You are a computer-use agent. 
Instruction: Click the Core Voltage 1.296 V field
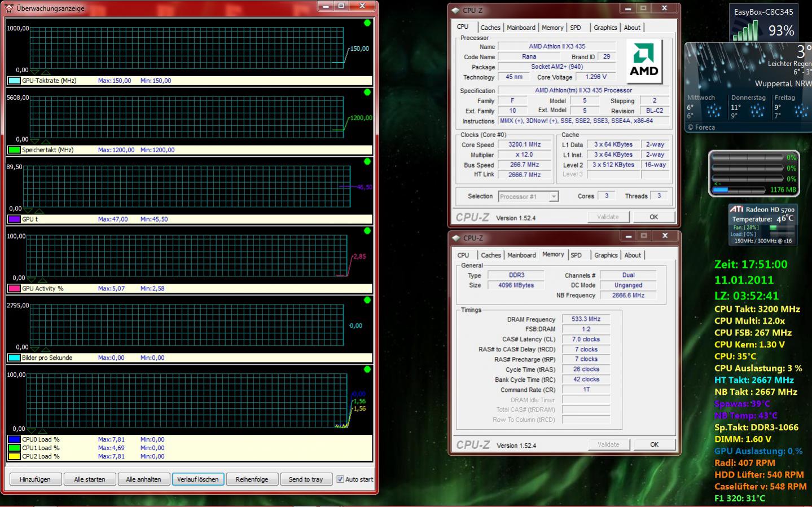click(596, 77)
